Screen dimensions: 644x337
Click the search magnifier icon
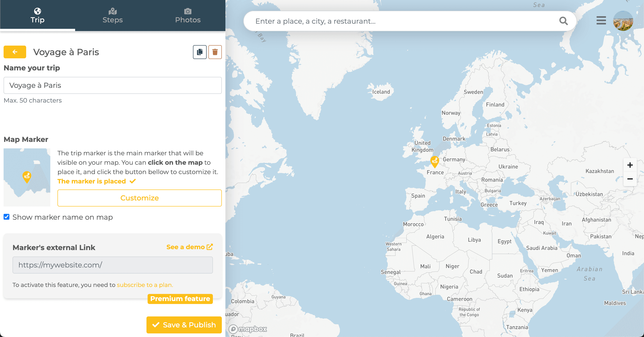click(563, 21)
